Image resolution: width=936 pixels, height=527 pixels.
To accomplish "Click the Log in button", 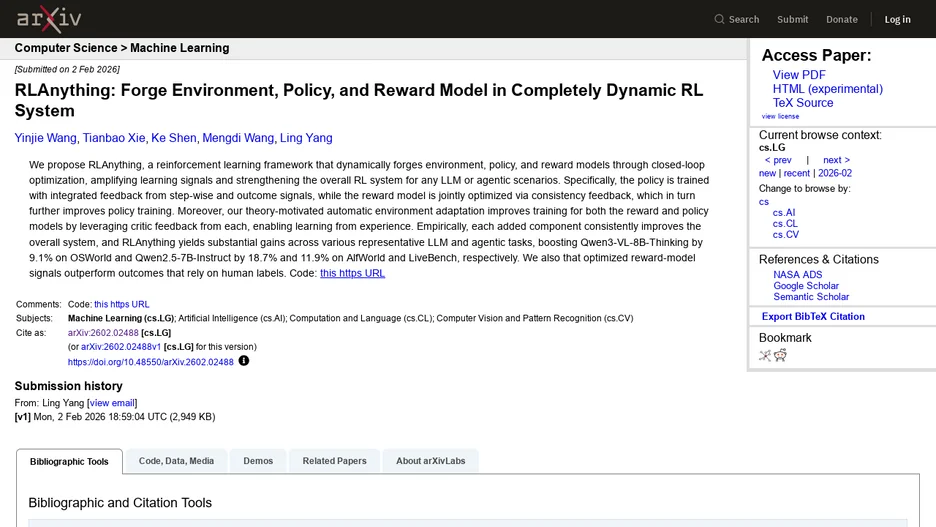I will pyautogui.click(x=897, y=19).
